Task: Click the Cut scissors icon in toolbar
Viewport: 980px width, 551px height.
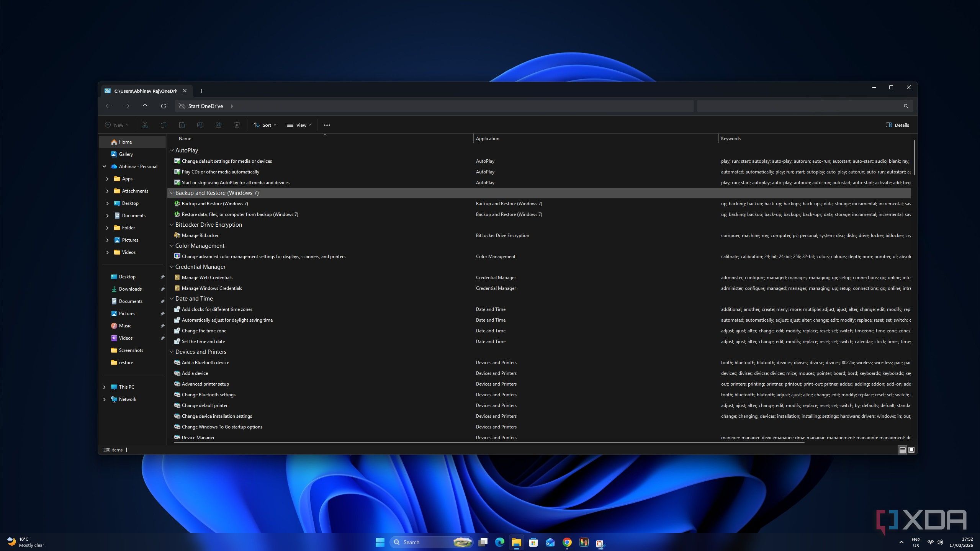Action: tap(145, 125)
